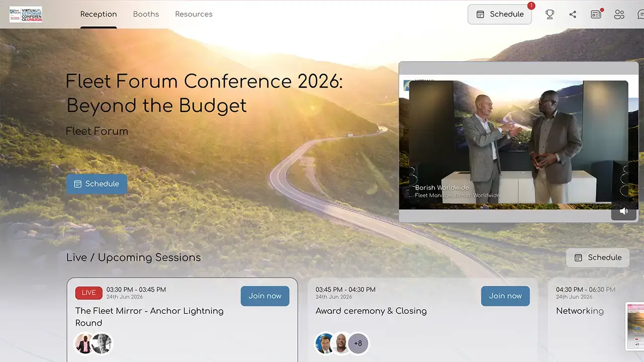Click Live / Upcoming Sessions heading
Viewport: 644px width, 362px height.
133,257
